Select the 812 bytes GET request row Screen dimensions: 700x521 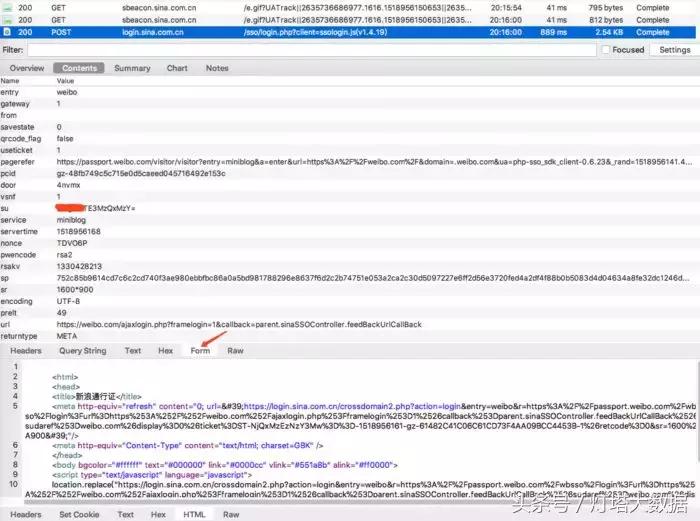tap(348, 20)
